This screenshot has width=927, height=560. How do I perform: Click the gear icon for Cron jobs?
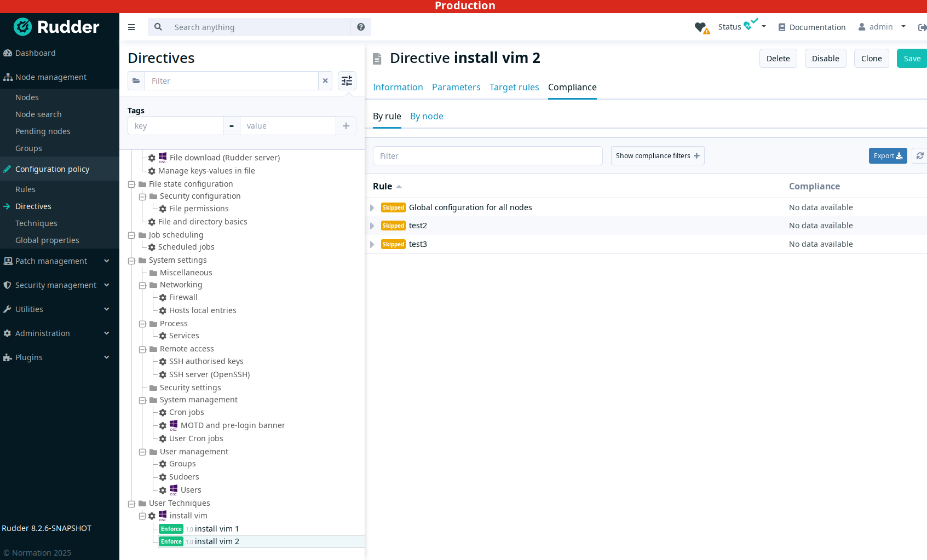pyautogui.click(x=163, y=413)
